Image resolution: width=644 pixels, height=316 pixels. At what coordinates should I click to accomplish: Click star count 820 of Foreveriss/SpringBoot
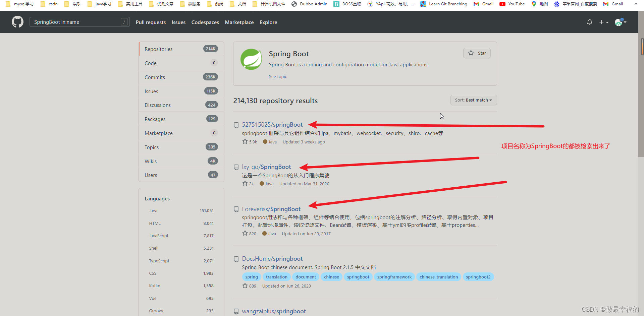[x=249, y=234]
